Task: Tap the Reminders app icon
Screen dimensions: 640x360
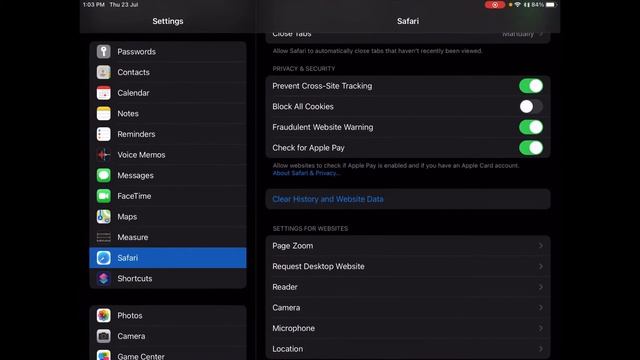Action: pyautogui.click(x=104, y=134)
